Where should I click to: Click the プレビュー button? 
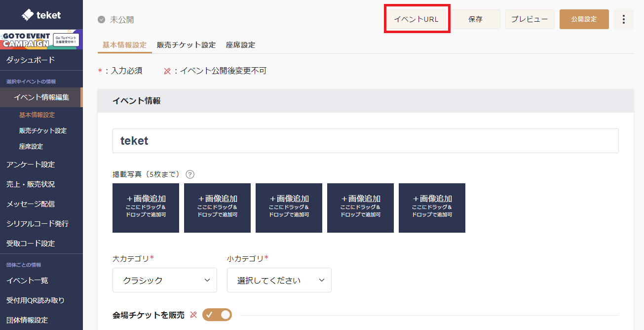pyautogui.click(x=530, y=19)
